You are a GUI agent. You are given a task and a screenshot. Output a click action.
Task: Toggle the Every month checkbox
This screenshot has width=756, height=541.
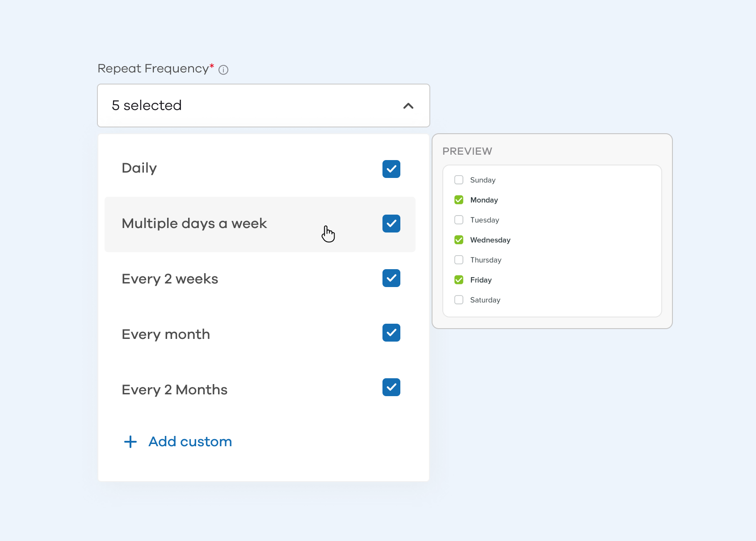pos(391,333)
